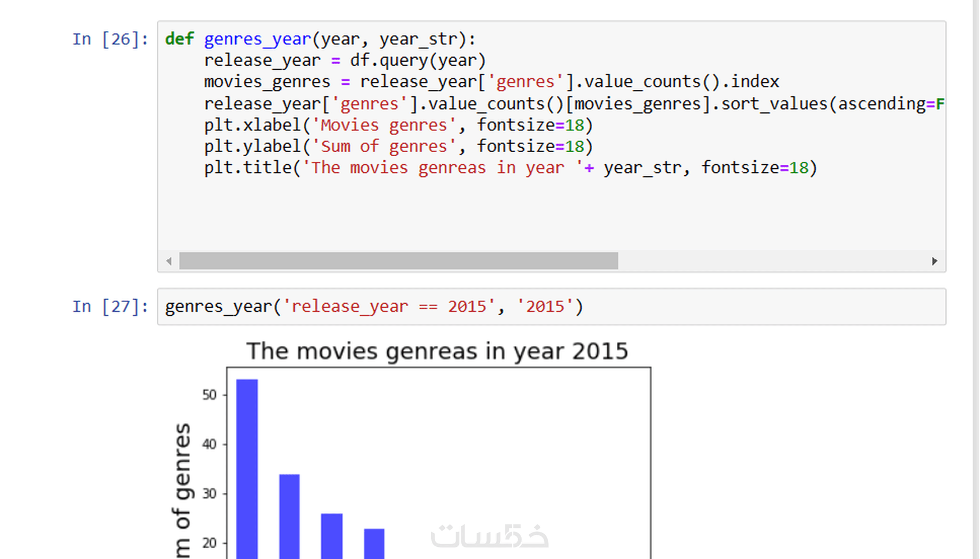Click the 'def genres_year(year, year_str):' line
This screenshot has width=980, height=559.
click(x=321, y=39)
